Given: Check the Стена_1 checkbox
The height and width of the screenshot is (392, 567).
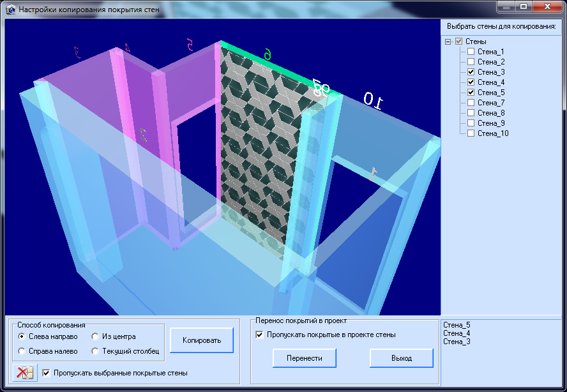Looking at the screenshot, I should click(x=471, y=52).
